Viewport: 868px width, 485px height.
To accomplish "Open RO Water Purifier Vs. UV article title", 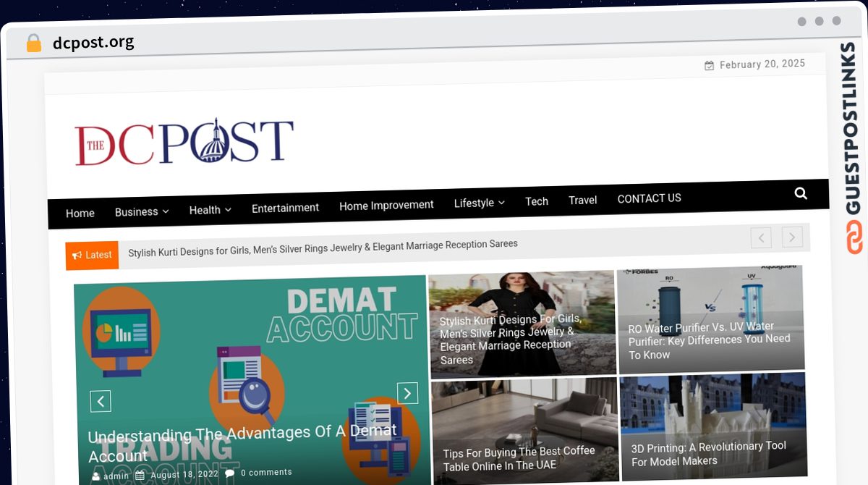I will (710, 340).
